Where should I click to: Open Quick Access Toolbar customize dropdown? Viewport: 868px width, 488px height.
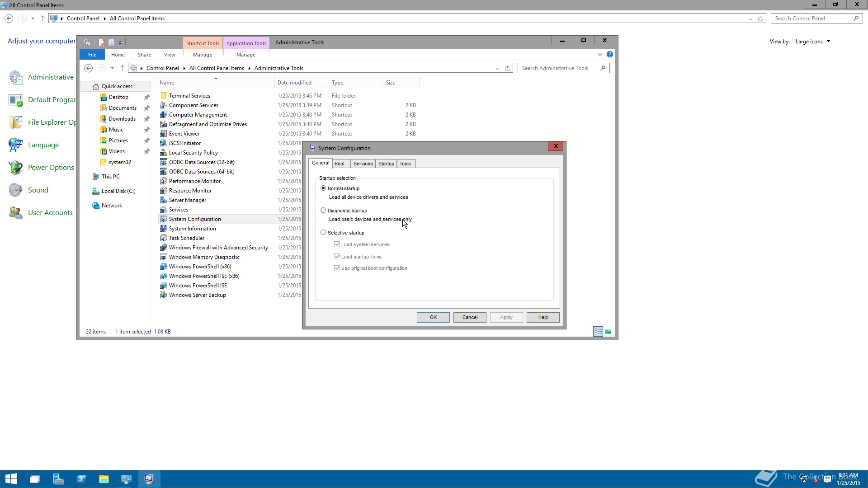[x=120, y=42]
